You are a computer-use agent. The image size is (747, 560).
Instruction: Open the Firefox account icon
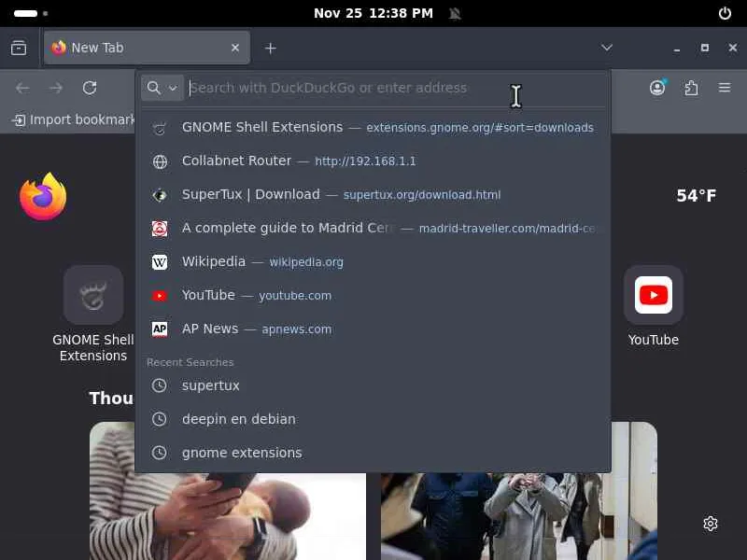coord(657,88)
